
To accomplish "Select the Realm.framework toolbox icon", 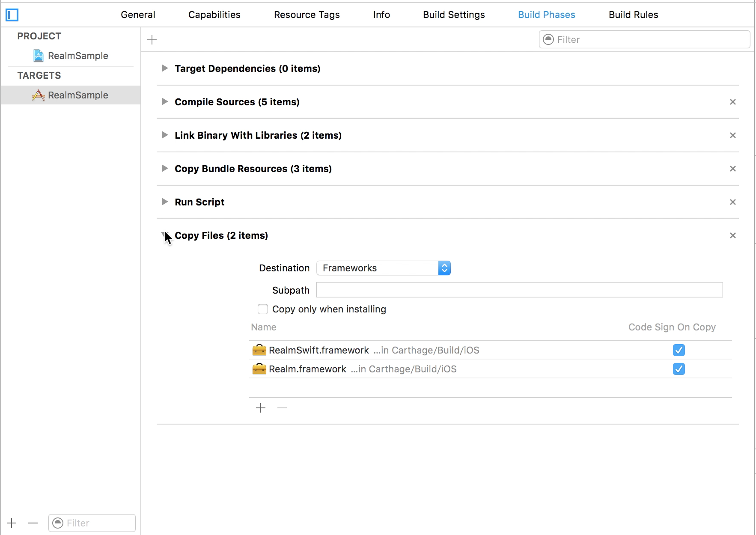I will pos(259,369).
